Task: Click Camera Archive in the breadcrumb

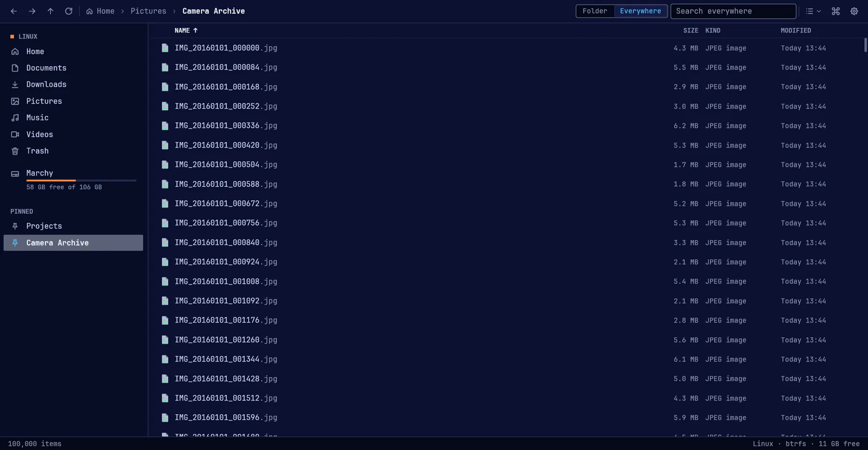Action: coord(214,11)
